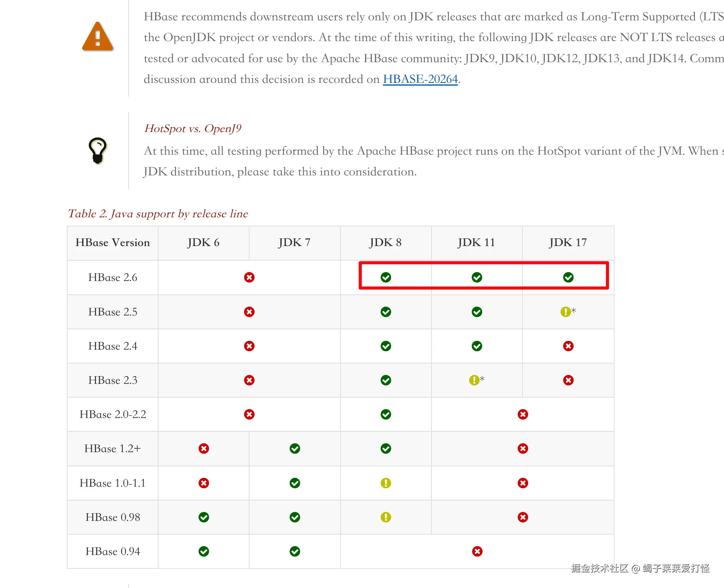Open the HBASE-20264 issue link

point(420,79)
